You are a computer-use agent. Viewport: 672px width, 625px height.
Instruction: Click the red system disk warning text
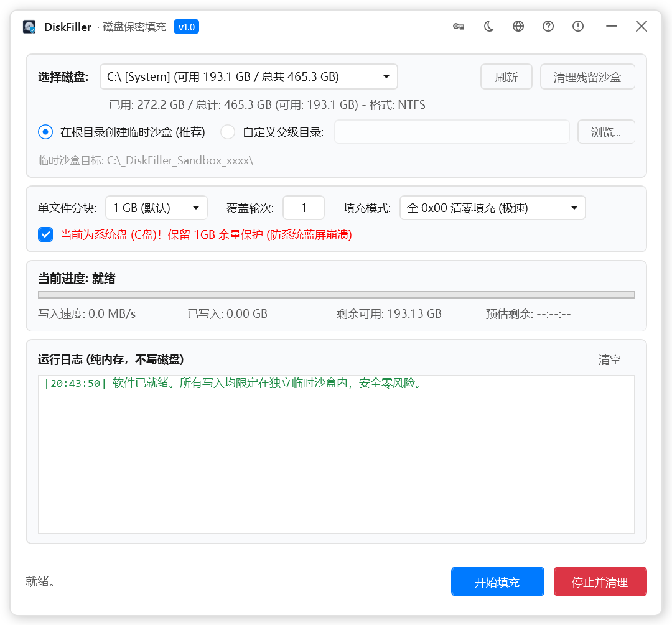206,234
